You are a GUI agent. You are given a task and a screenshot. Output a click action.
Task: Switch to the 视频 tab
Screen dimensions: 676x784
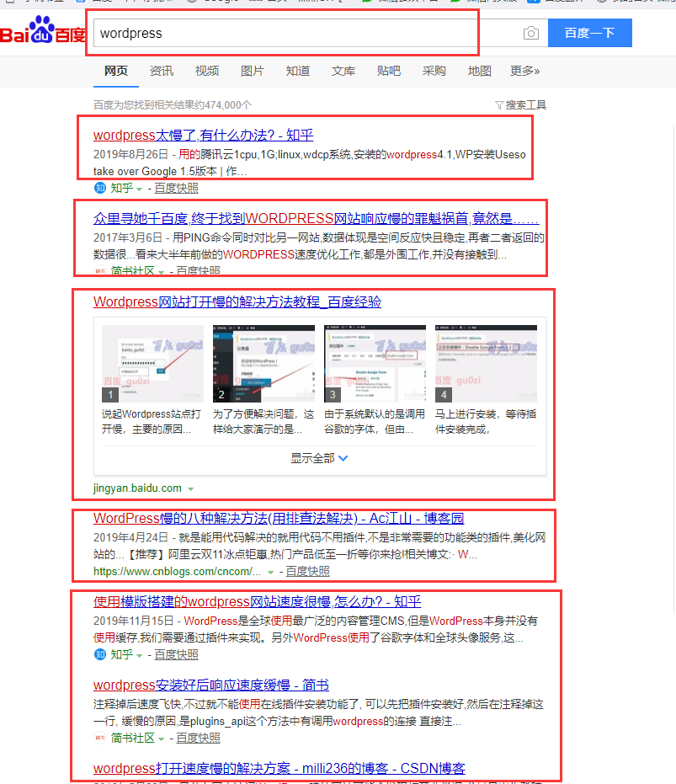click(x=206, y=71)
